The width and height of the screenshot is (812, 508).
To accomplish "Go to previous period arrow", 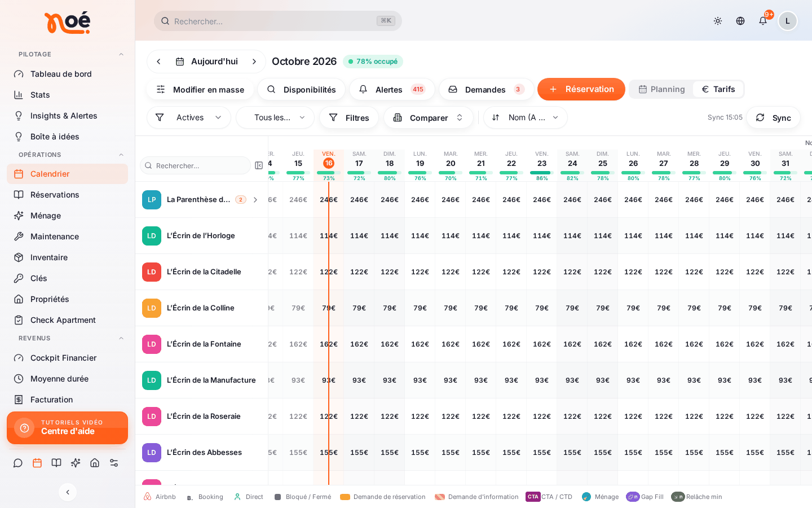I will pos(158,62).
